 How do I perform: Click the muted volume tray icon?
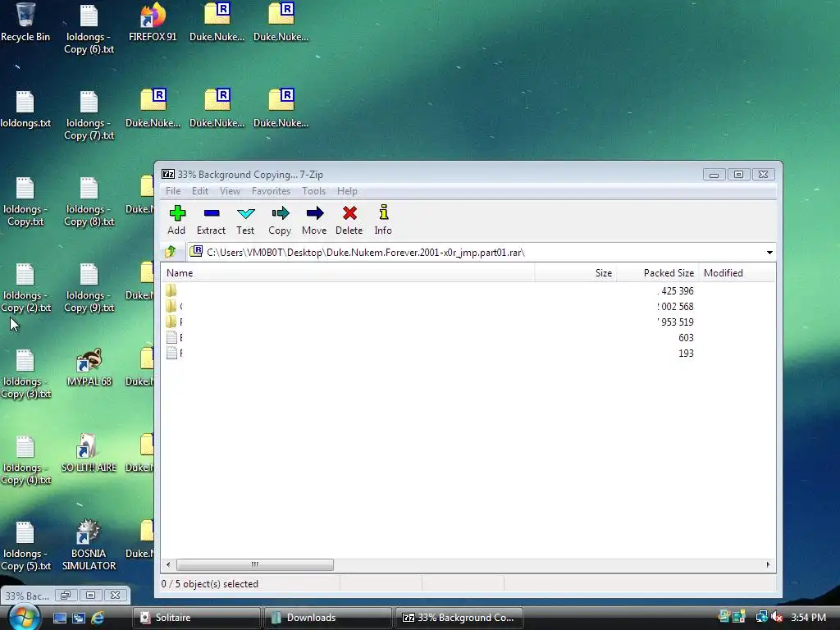tap(777, 617)
